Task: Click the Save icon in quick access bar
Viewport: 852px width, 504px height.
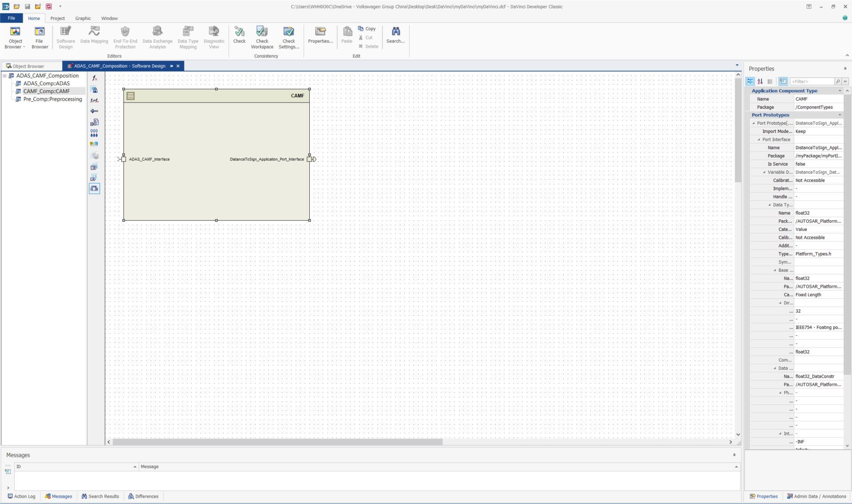Action: click(x=27, y=7)
